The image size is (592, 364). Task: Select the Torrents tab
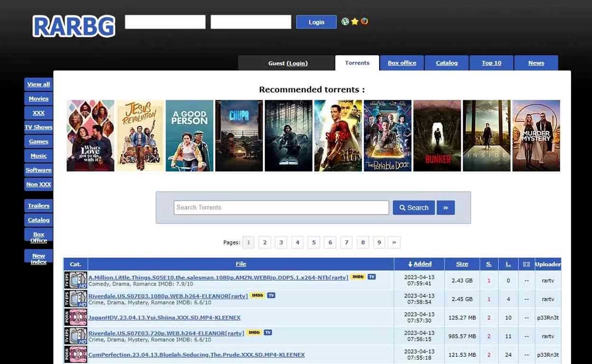click(x=357, y=63)
